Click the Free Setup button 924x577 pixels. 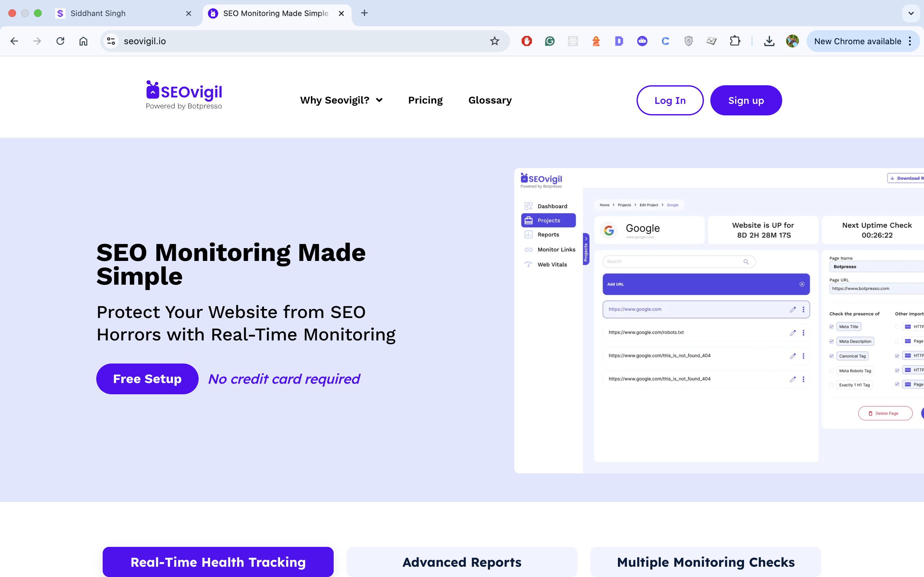coord(147,379)
